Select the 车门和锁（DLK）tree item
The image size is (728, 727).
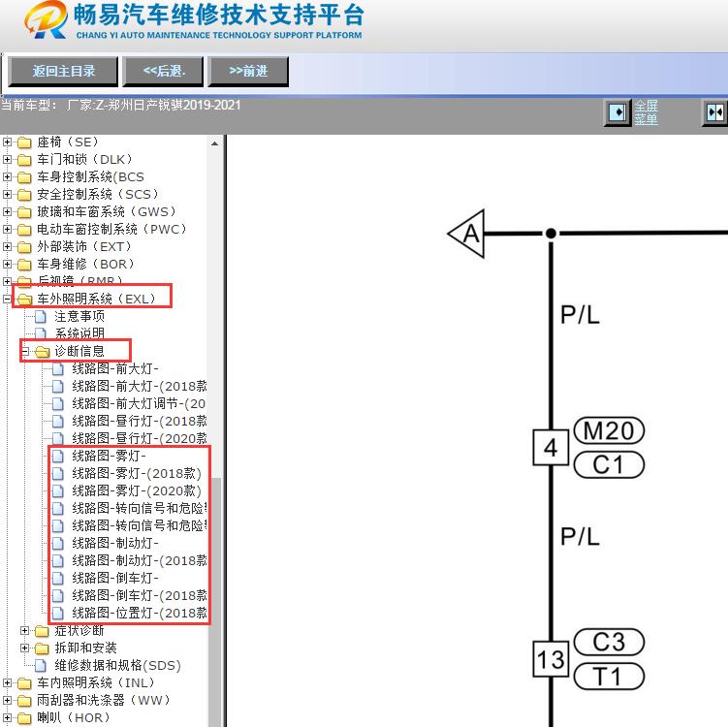(x=85, y=160)
